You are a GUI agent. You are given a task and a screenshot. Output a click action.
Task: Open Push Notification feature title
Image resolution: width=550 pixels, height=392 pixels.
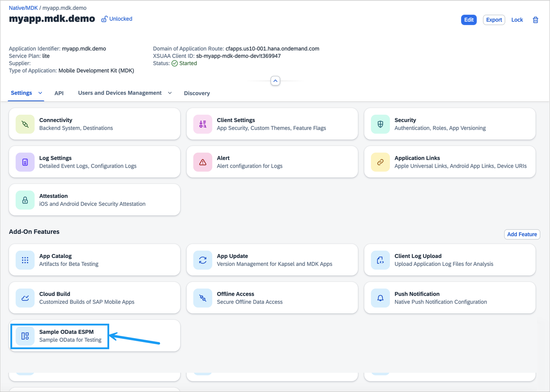click(417, 294)
